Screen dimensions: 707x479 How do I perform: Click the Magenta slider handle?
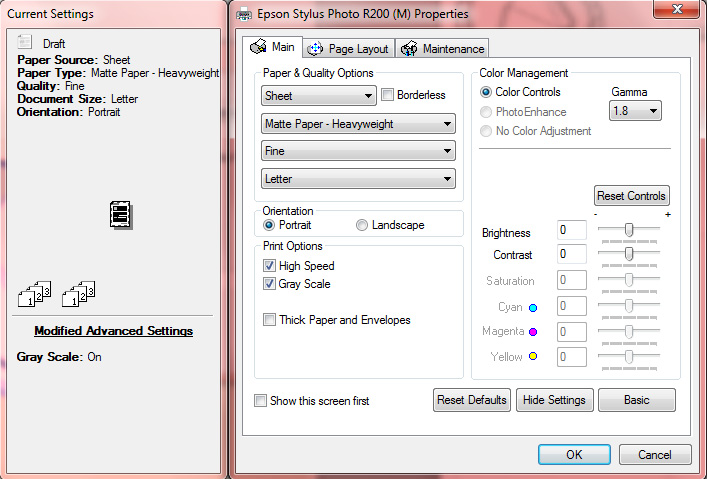click(629, 332)
